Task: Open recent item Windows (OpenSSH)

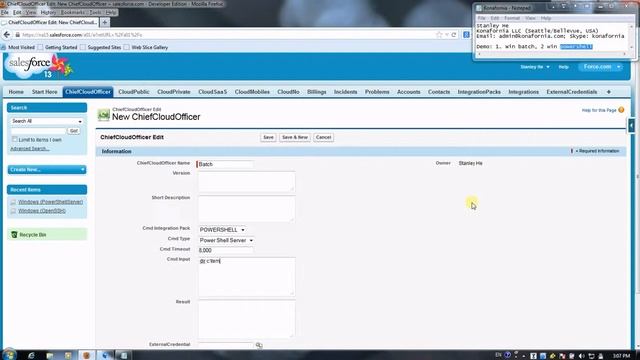Action: pos(42,211)
